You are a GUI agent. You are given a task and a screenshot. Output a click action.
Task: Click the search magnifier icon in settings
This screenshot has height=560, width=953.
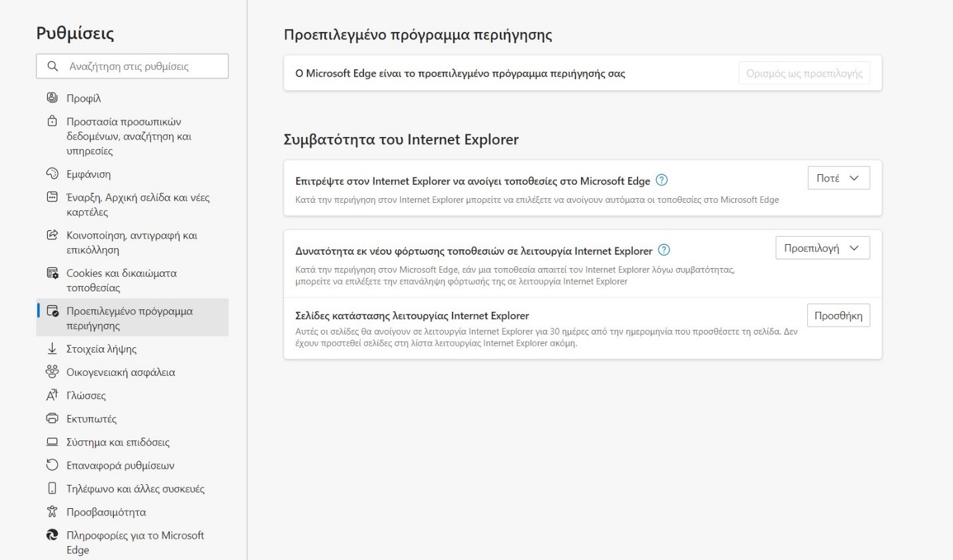(x=53, y=66)
